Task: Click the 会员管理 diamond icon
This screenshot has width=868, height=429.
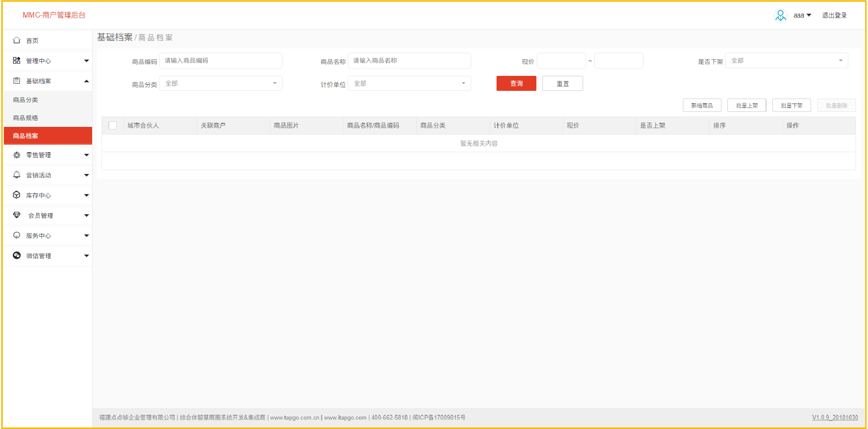Action: pos(17,215)
